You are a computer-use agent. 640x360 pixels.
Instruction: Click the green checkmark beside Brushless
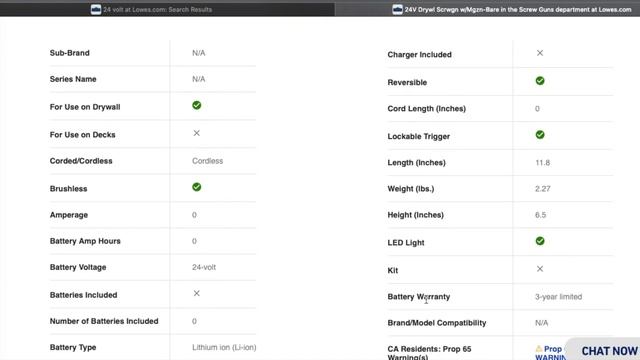click(x=197, y=187)
